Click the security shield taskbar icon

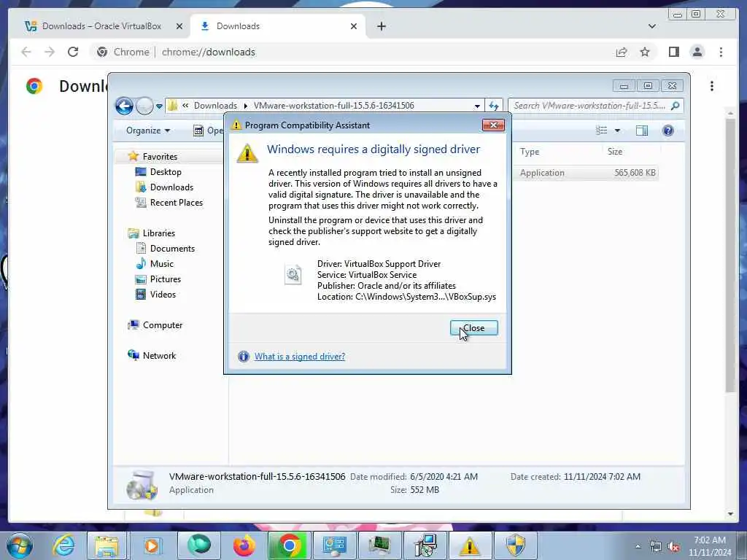pos(516,545)
